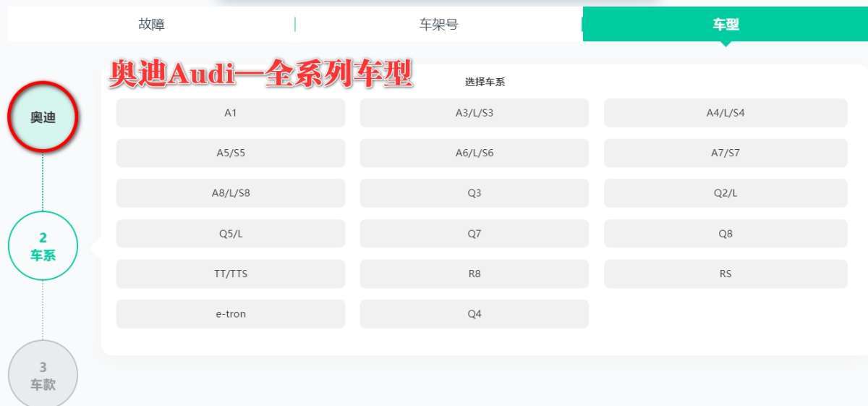Open the A7/S7 series
The image size is (868, 406).
coord(726,153)
